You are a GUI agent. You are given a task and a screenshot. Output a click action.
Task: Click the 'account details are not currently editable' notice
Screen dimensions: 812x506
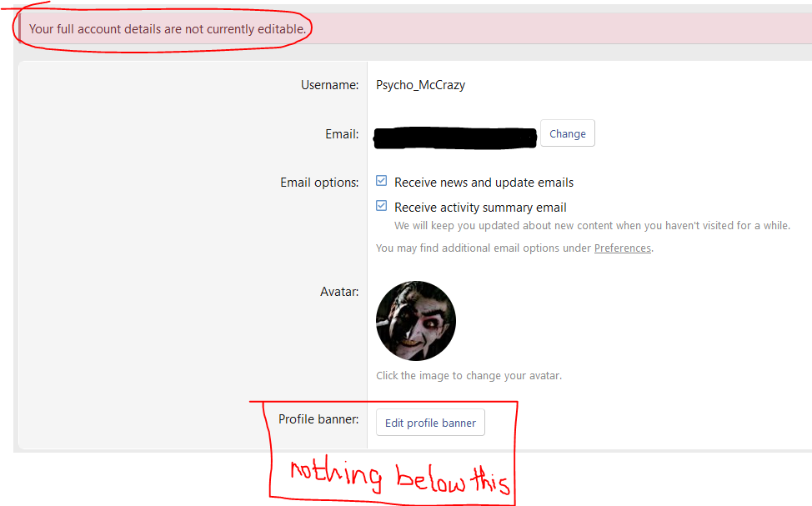click(x=168, y=29)
